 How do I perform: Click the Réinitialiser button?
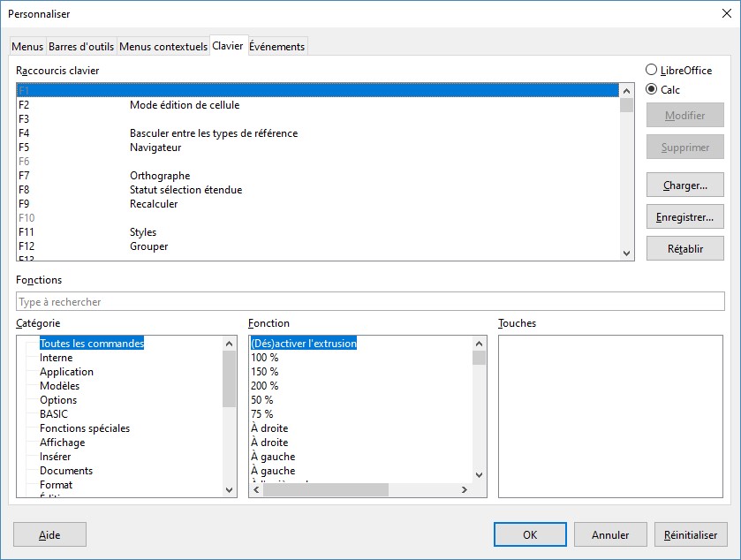[691, 534]
